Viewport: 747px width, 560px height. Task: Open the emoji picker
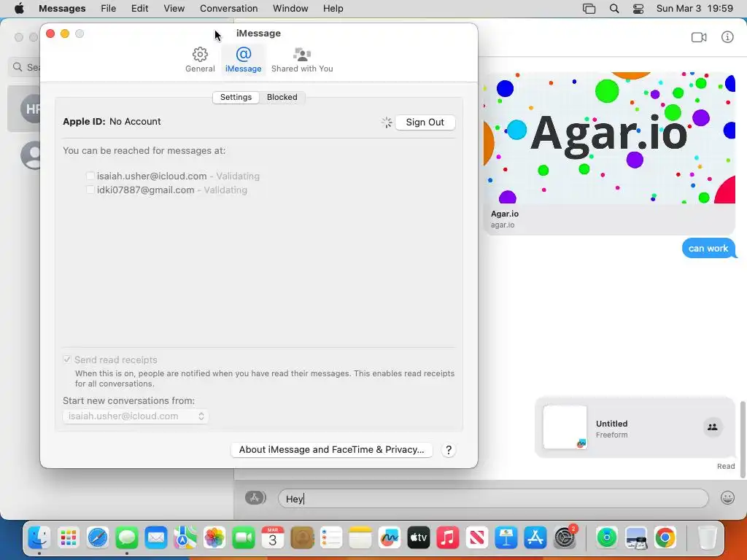(727, 498)
